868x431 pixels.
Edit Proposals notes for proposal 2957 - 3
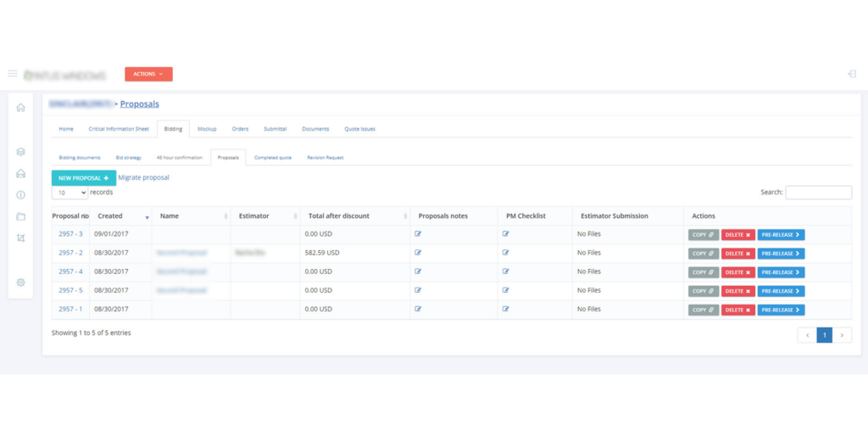418,234
